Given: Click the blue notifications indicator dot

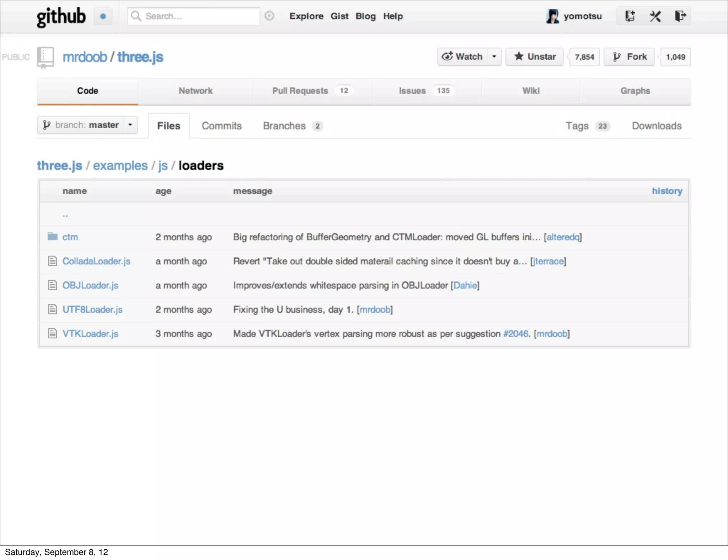Looking at the screenshot, I should 103,16.
